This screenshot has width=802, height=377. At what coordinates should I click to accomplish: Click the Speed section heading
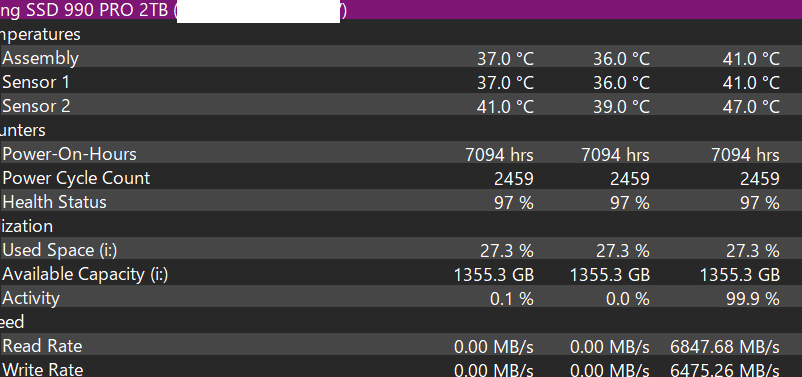[12, 322]
